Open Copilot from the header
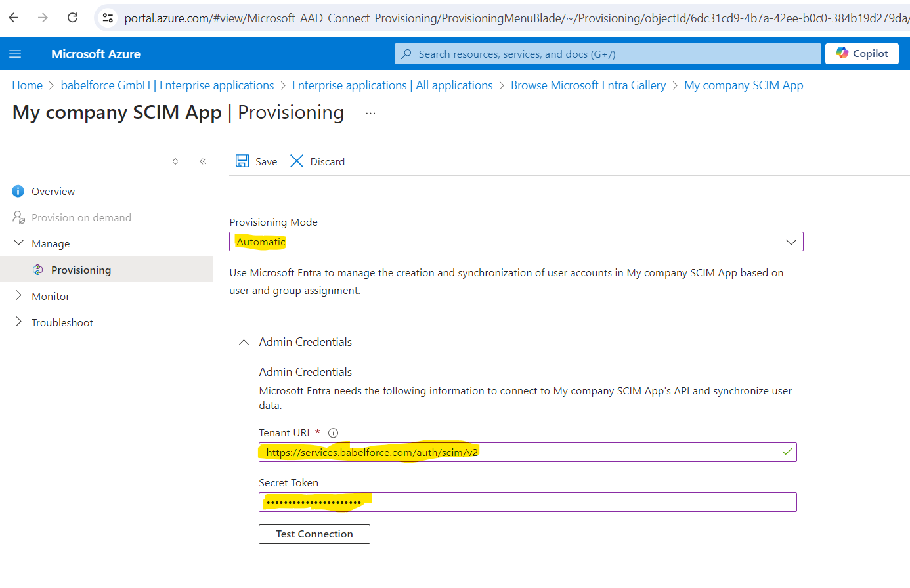Image resolution: width=910 pixels, height=588 pixels. (861, 54)
